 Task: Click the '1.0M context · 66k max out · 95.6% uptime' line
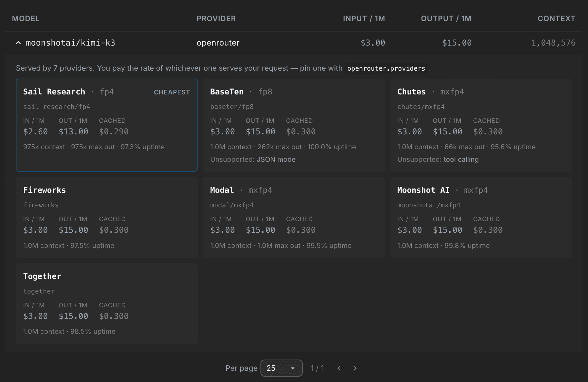click(466, 147)
